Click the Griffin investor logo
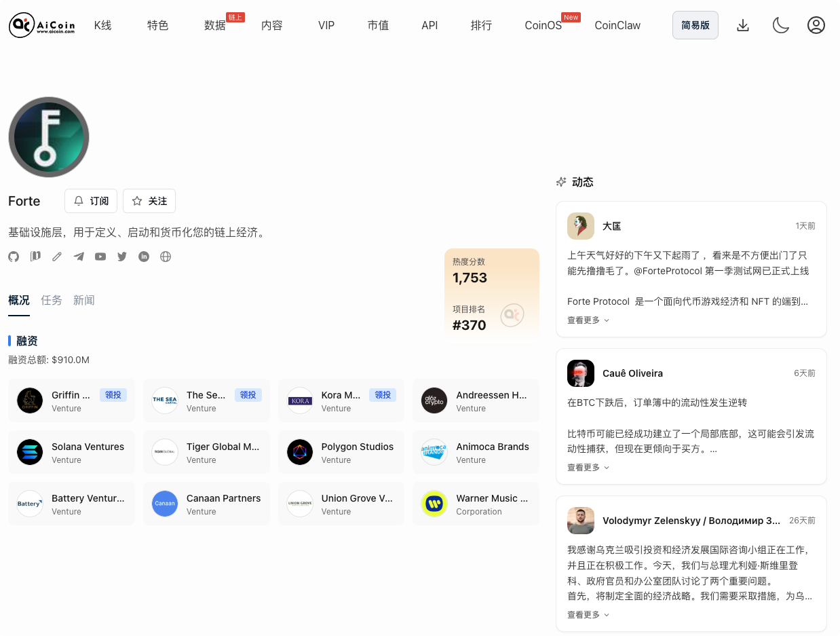The image size is (840, 636). click(x=30, y=400)
